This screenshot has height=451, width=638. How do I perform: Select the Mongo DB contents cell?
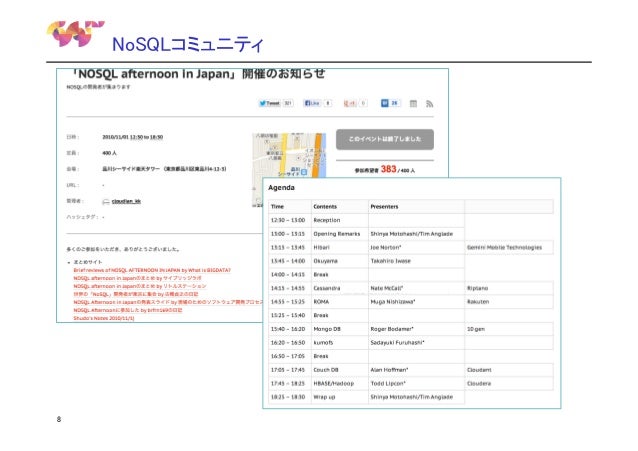tap(340, 329)
